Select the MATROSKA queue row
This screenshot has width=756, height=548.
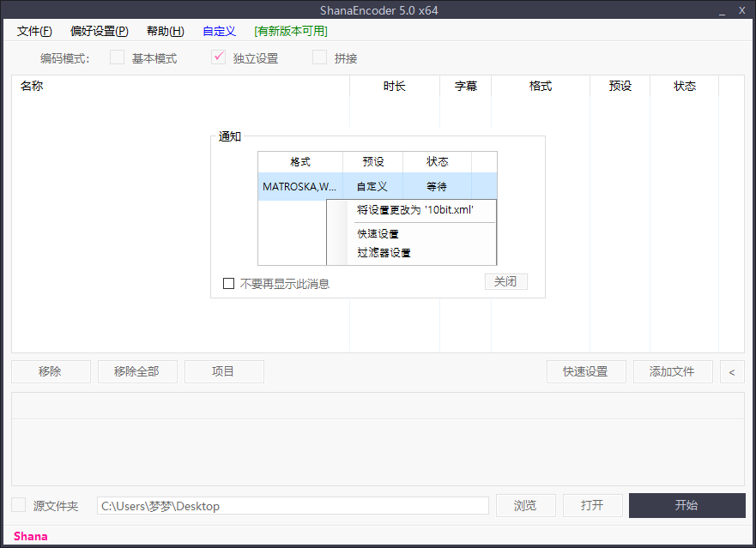point(300,185)
